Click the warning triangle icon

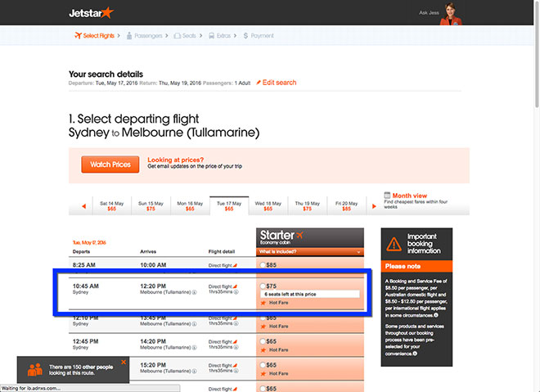394,244
